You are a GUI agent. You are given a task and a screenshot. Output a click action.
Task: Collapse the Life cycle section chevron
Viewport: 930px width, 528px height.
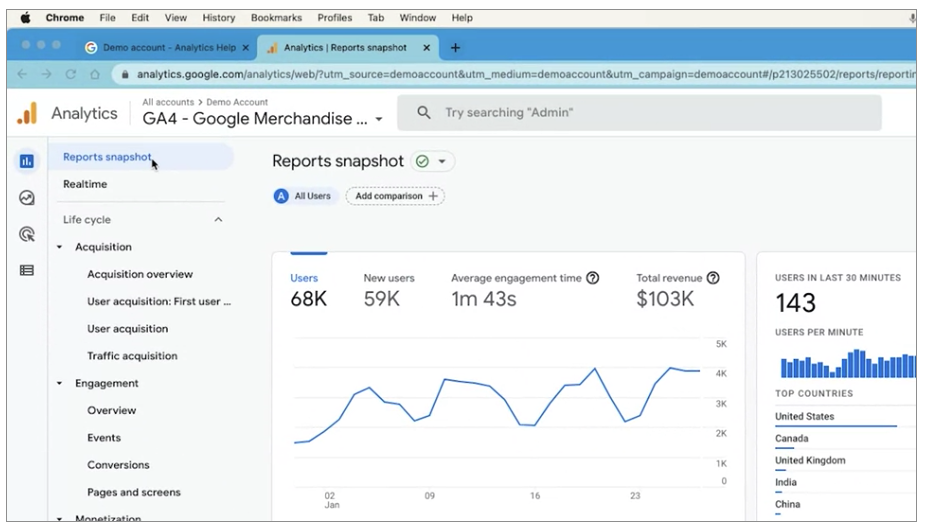pyautogui.click(x=218, y=220)
